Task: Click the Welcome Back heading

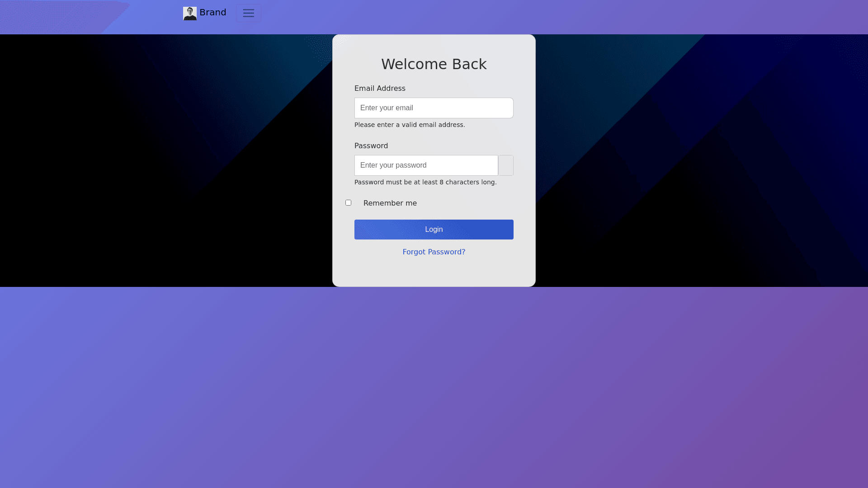Action: (x=434, y=64)
